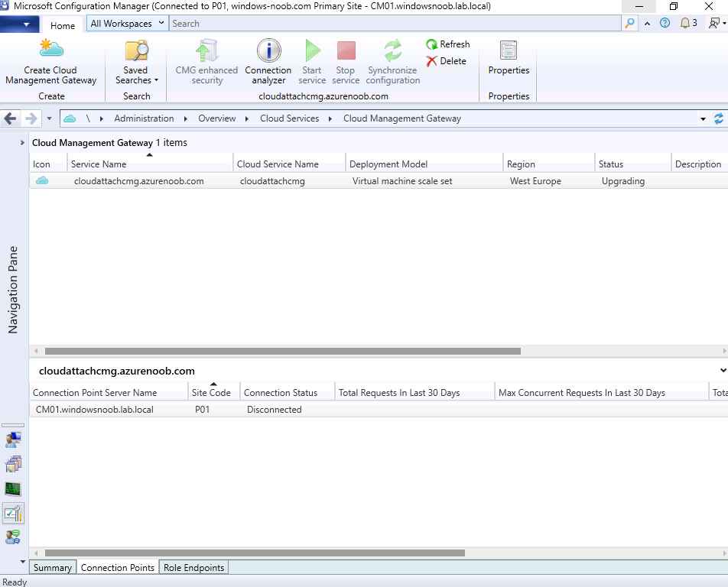Sort by Site Code column
The height and width of the screenshot is (587, 728).
214,393
